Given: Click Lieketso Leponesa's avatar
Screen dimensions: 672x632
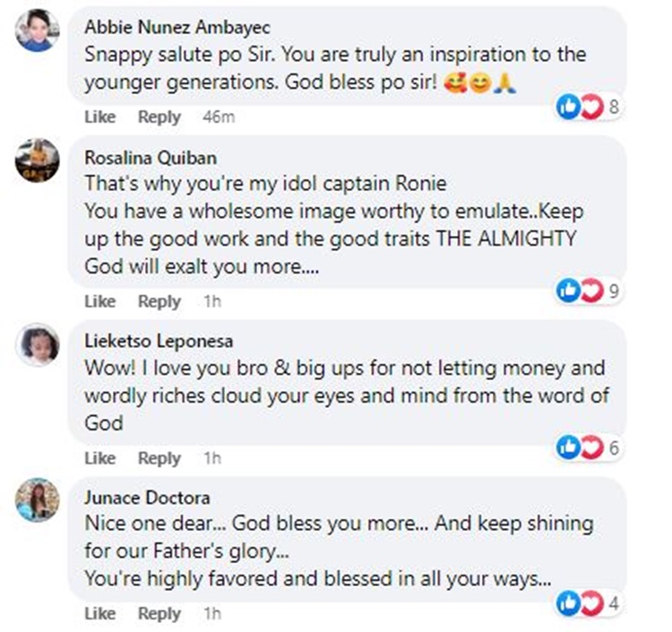Looking at the screenshot, I should (38, 345).
